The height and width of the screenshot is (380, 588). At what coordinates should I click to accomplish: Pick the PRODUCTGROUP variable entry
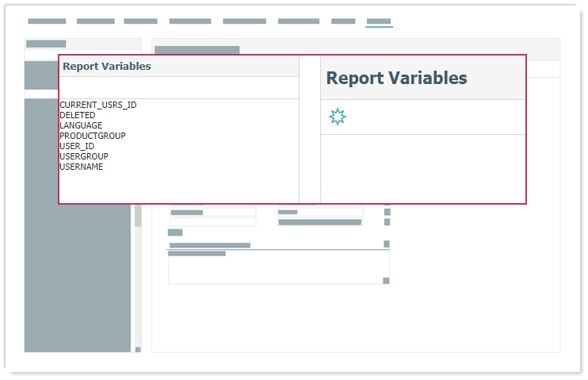click(92, 136)
